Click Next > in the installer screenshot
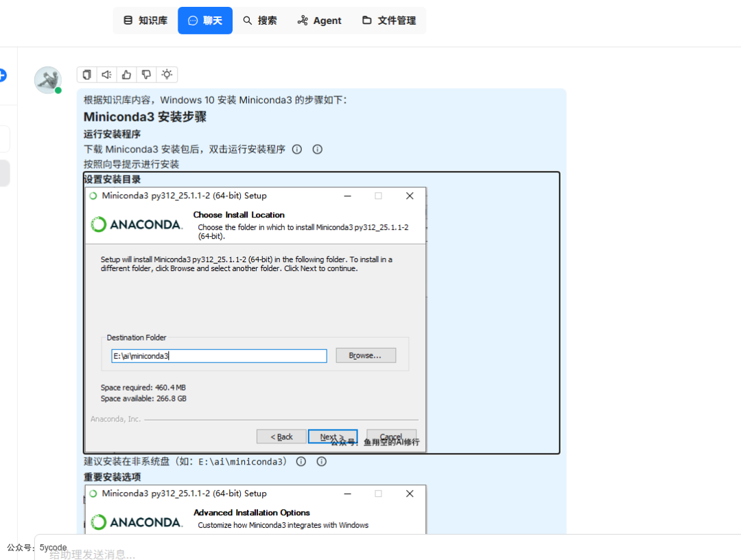The image size is (741, 560). (x=332, y=436)
